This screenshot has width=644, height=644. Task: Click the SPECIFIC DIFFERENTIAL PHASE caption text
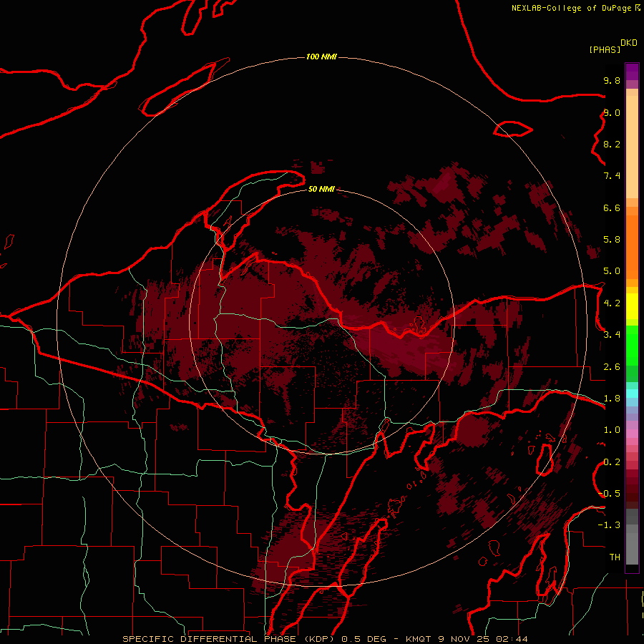tap(209, 639)
